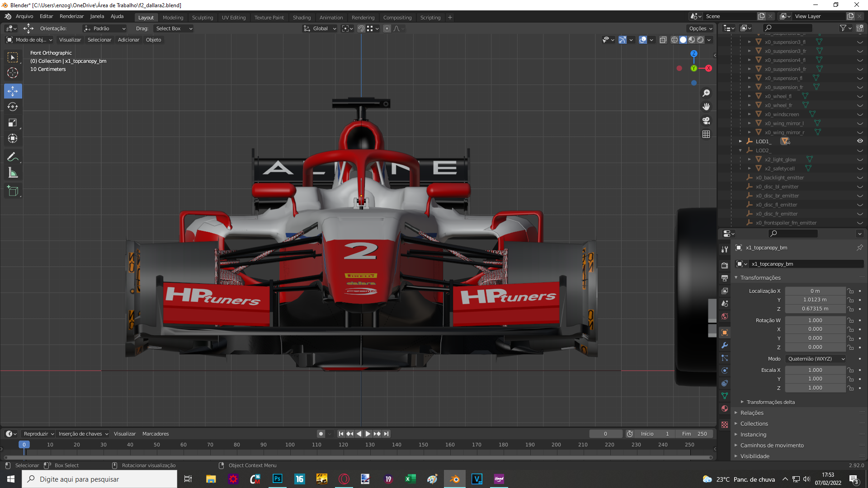Open the Opções dropdown

point(700,28)
